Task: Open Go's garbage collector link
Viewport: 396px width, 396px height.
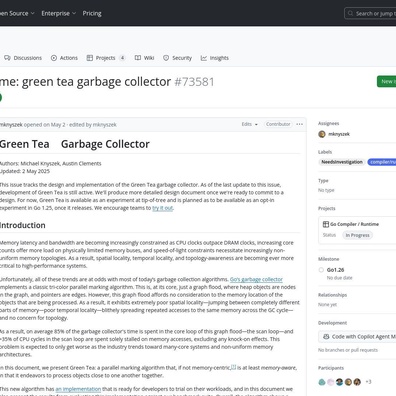Action: [x=256, y=279]
